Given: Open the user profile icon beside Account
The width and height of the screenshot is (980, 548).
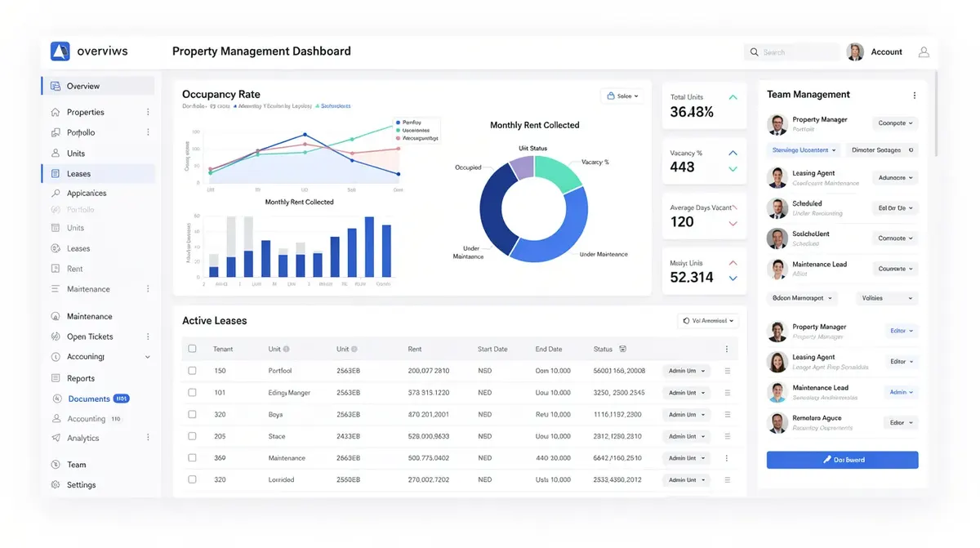Looking at the screenshot, I should pos(924,52).
